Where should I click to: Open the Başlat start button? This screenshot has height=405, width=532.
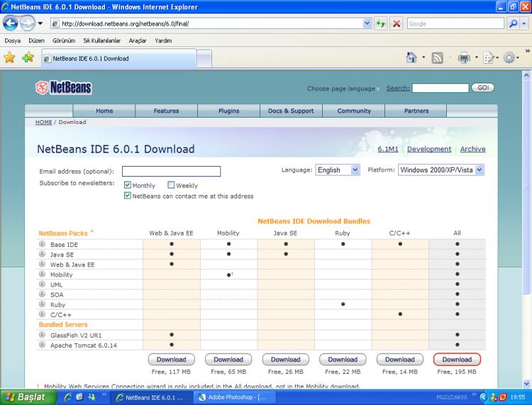pos(28,397)
